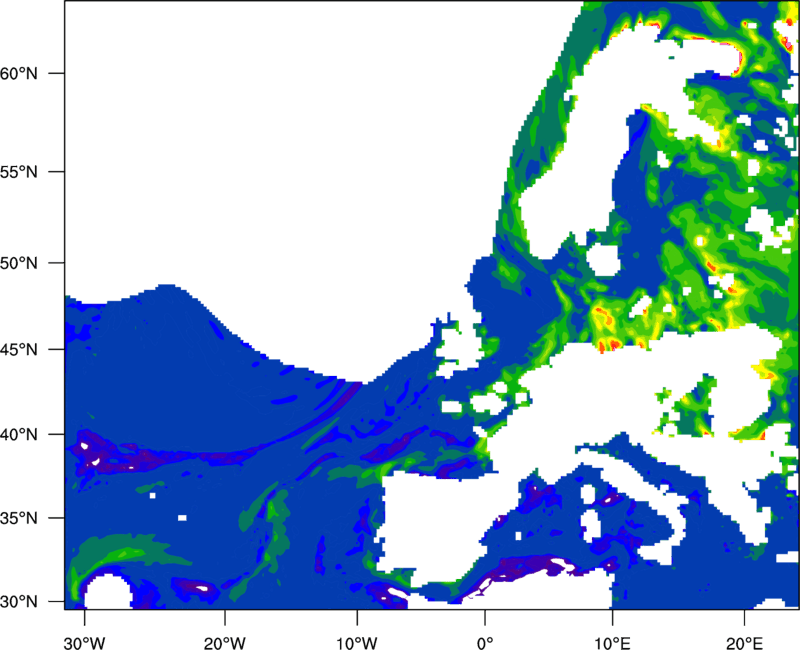Click the 10°E longitude label
This screenshot has width=800, height=650.
pyautogui.click(x=612, y=643)
